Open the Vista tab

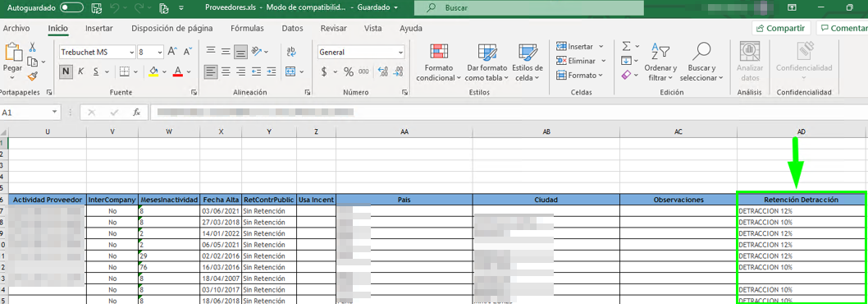(x=373, y=28)
